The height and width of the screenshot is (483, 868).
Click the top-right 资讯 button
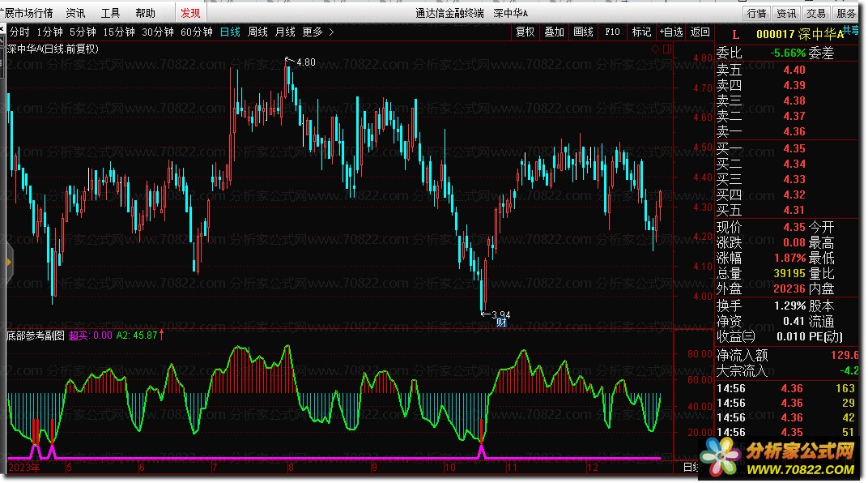click(787, 13)
